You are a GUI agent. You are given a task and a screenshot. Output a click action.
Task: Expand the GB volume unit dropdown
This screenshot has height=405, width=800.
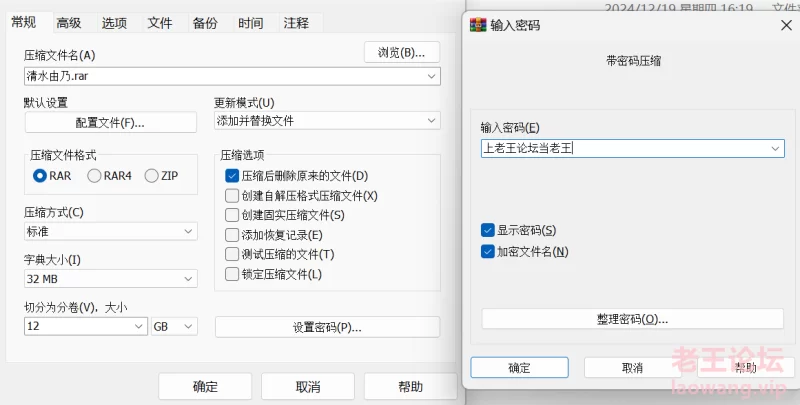[174, 326]
